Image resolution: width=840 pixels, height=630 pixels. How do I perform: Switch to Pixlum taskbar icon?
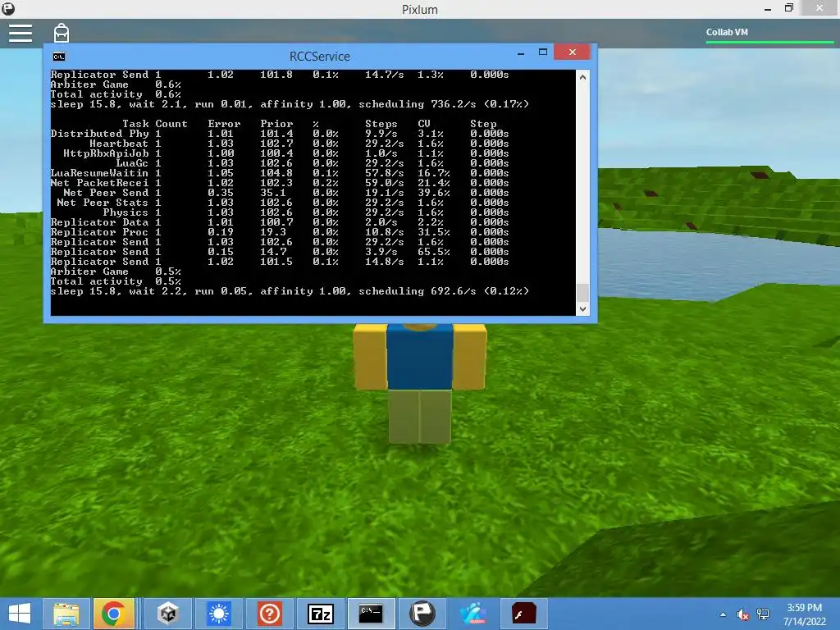[422, 614]
